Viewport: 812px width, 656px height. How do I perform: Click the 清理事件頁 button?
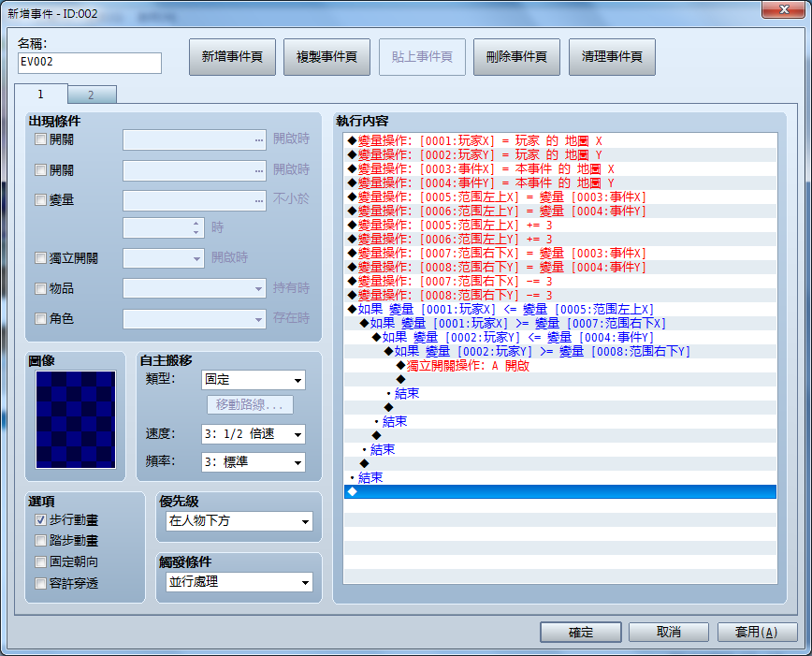[612, 57]
